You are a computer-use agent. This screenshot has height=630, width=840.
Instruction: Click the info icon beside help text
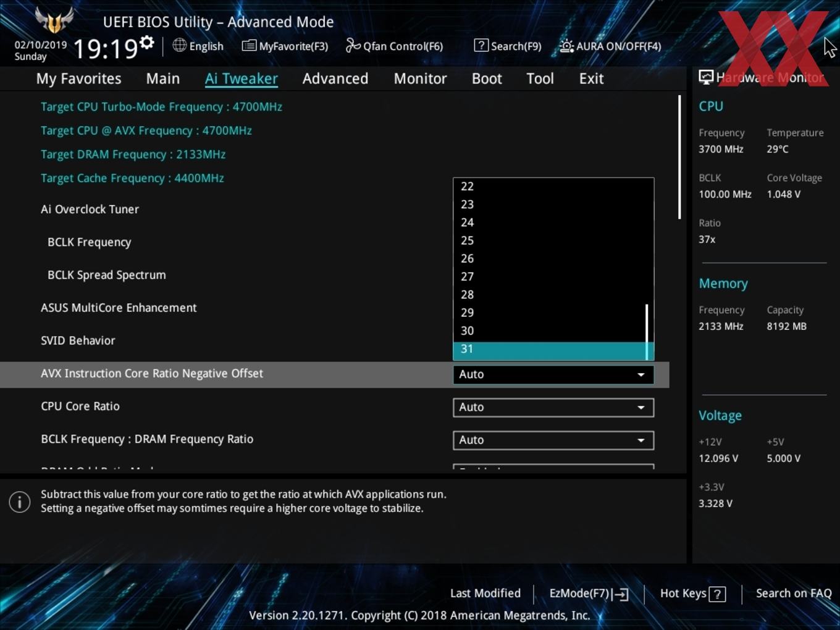(20, 502)
